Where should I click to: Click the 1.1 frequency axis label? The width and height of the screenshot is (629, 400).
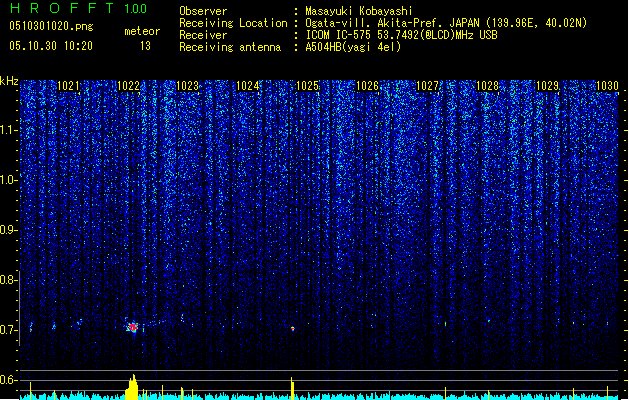click(9, 130)
